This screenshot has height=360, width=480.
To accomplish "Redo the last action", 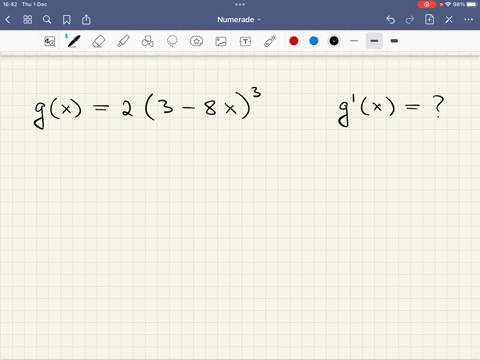I will (410, 20).
